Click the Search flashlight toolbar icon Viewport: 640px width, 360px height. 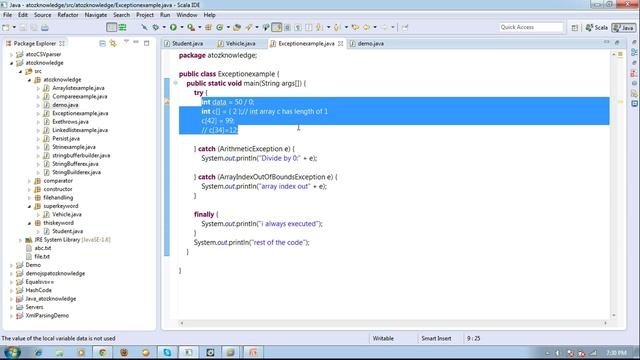pos(249,27)
